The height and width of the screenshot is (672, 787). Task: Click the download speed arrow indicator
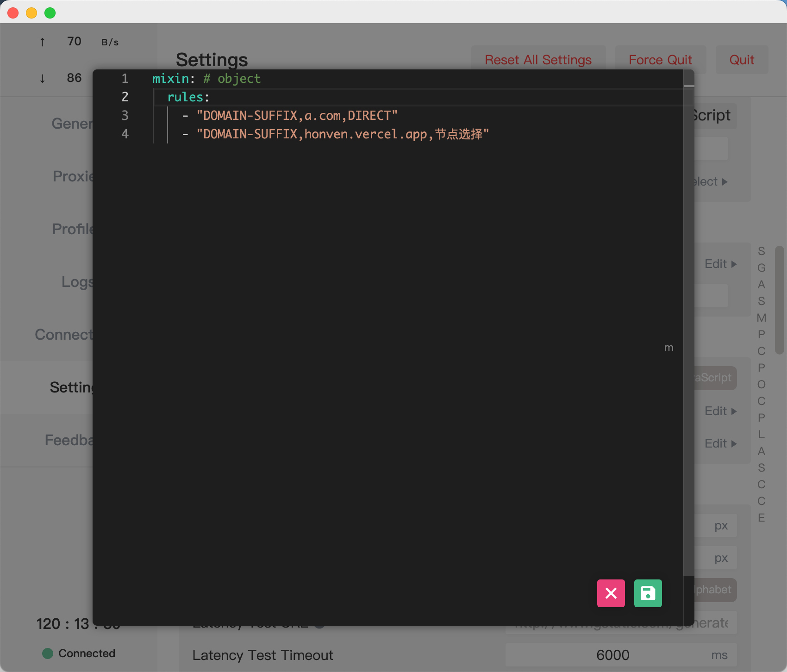42,78
